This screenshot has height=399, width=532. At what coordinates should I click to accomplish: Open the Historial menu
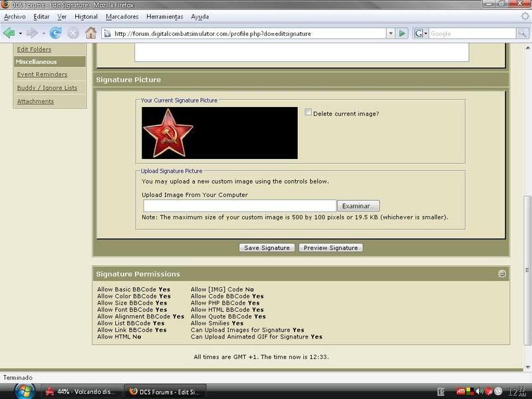point(86,16)
